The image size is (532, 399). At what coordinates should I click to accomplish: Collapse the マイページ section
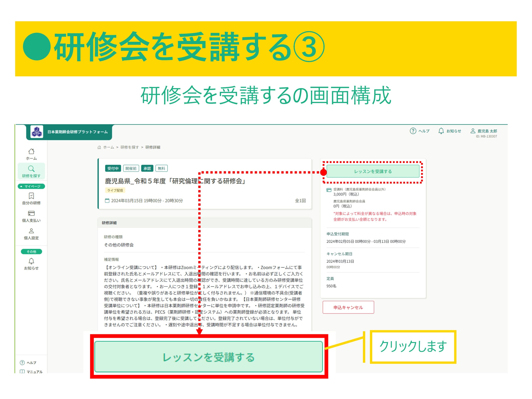[x=31, y=186]
